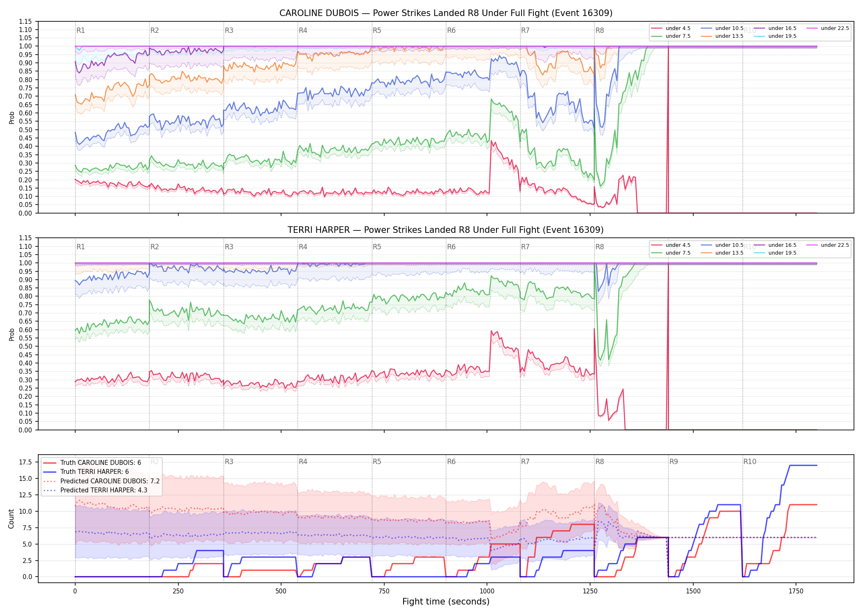Click the R5 round marker in Terri Harper chart
The image size is (863, 616).
tap(377, 247)
